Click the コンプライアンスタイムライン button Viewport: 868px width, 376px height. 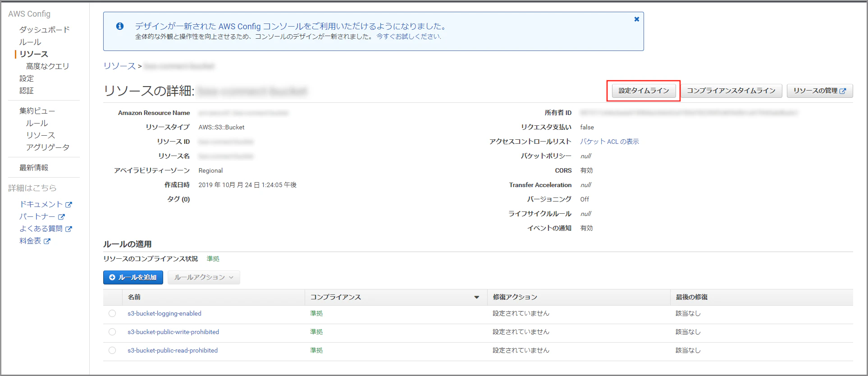pos(731,91)
